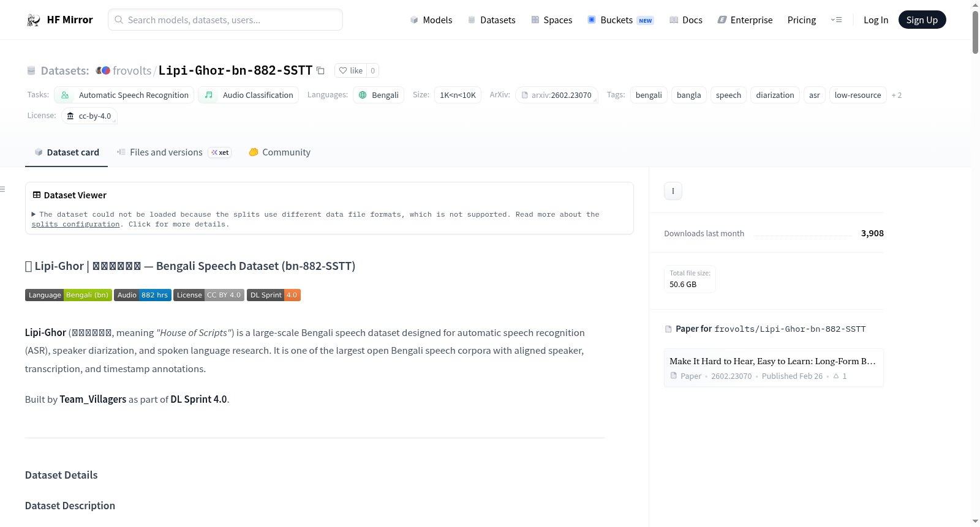Show the +2 additional tags
This screenshot has width=980, height=527.
coord(897,95)
